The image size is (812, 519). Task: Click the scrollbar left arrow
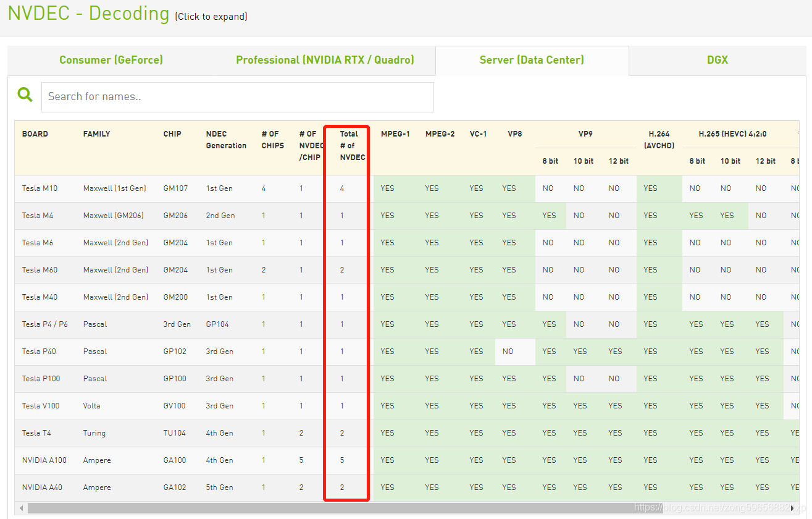[21, 508]
